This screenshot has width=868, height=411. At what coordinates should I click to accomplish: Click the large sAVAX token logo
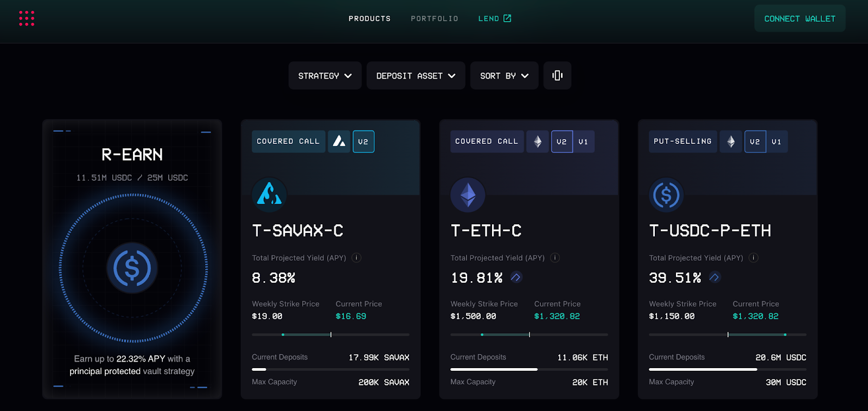click(269, 194)
